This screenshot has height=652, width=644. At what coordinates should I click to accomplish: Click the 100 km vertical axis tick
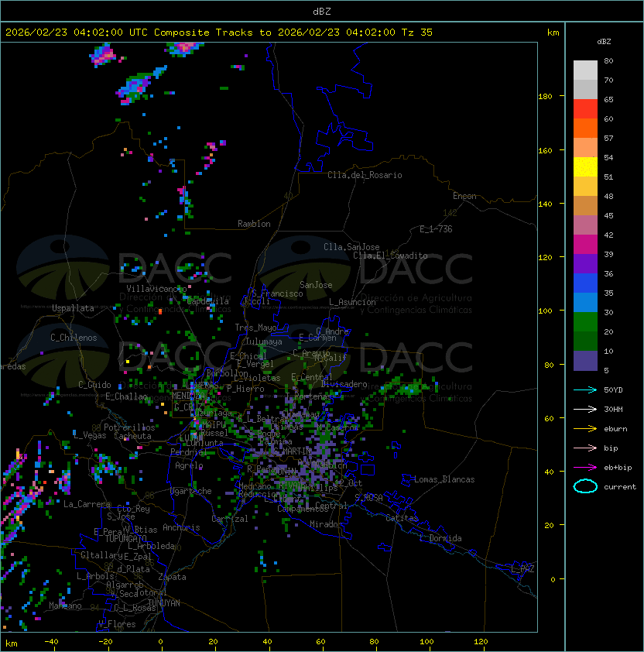(x=545, y=311)
